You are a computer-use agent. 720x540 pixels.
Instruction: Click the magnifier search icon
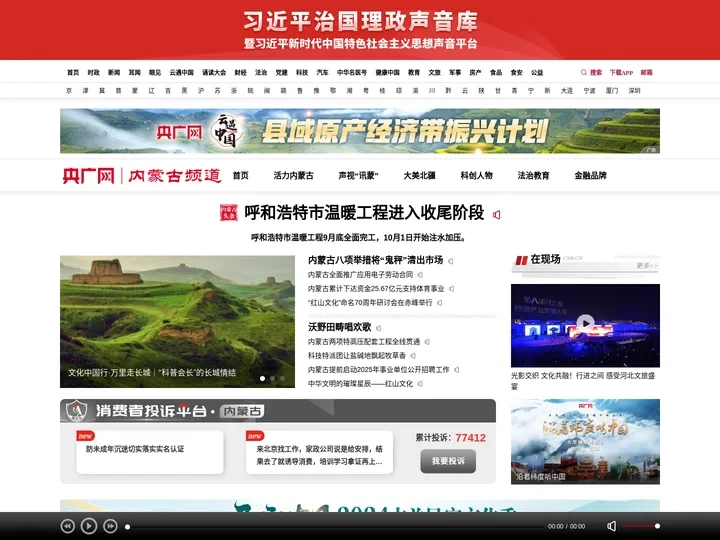584,73
